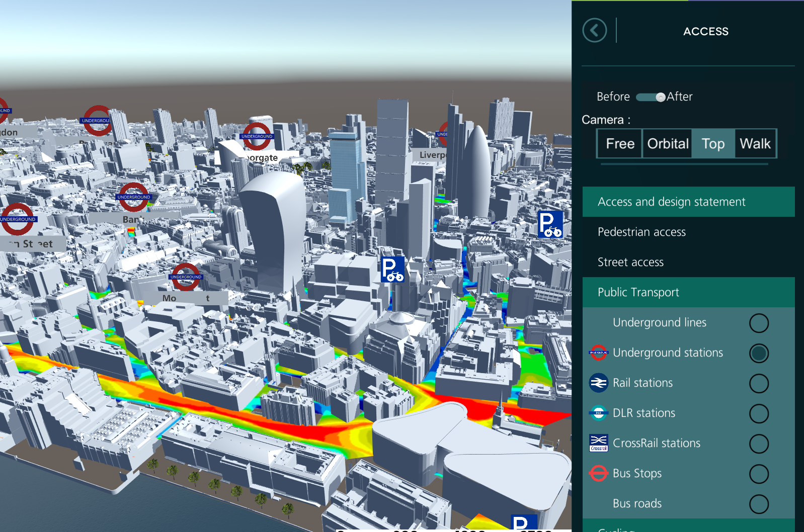Click the DLR stations logo icon
The height and width of the screenshot is (532, 804).
[598, 413]
